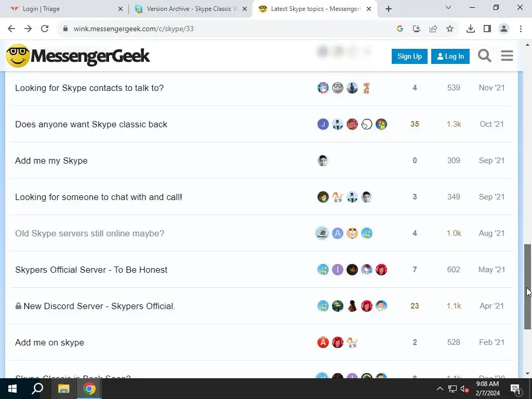The width and height of the screenshot is (532, 399).
Task: Click the address bar URL wink.messengergeek.com
Action: (x=134, y=29)
